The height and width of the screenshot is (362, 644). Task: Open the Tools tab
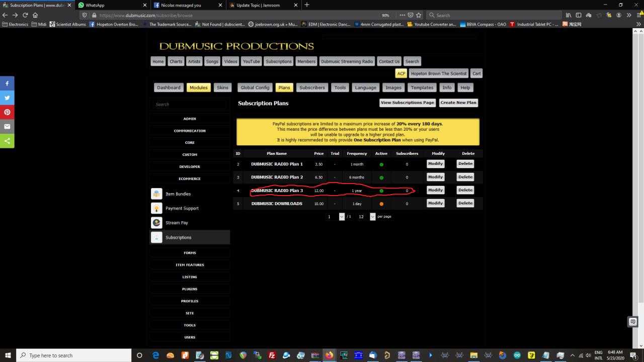tap(340, 87)
